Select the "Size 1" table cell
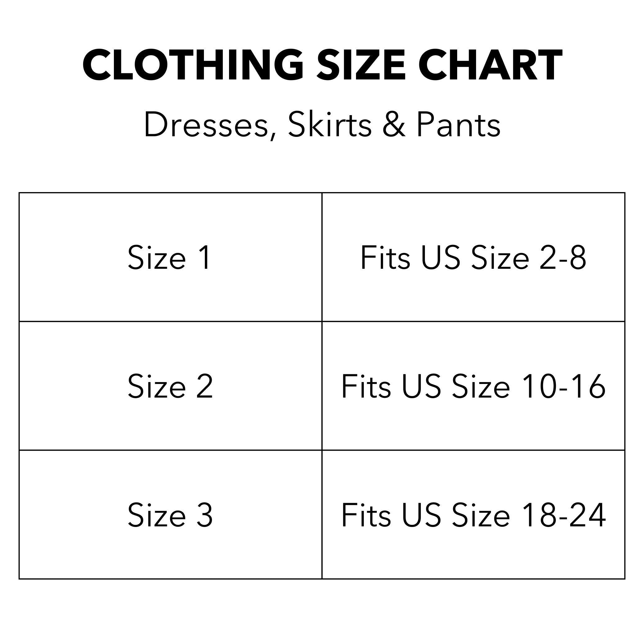The height and width of the screenshot is (644, 644). [170, 257]
